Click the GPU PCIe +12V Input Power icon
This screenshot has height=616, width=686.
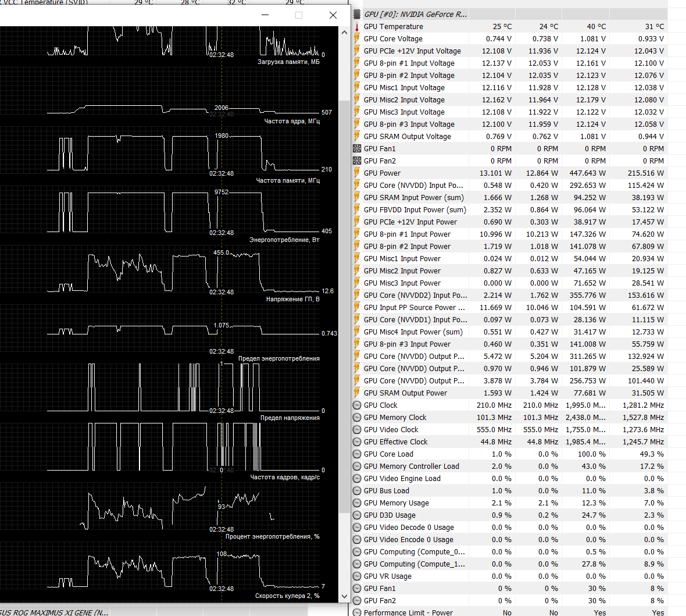click(x=356, y=222)
